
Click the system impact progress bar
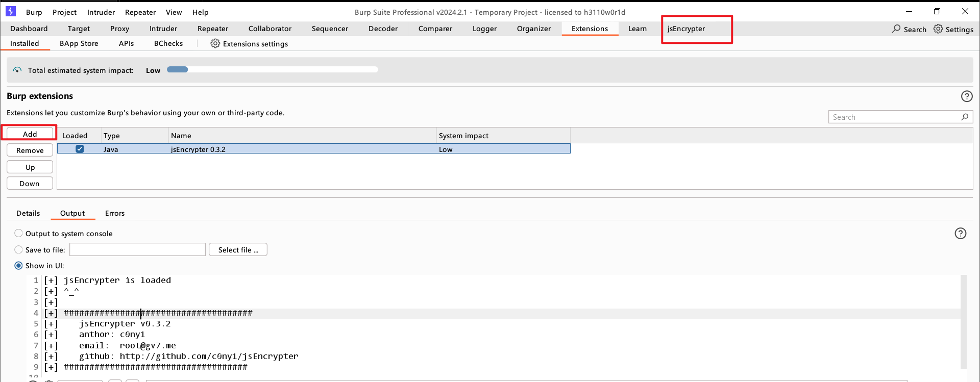click(x=273, y=69)
